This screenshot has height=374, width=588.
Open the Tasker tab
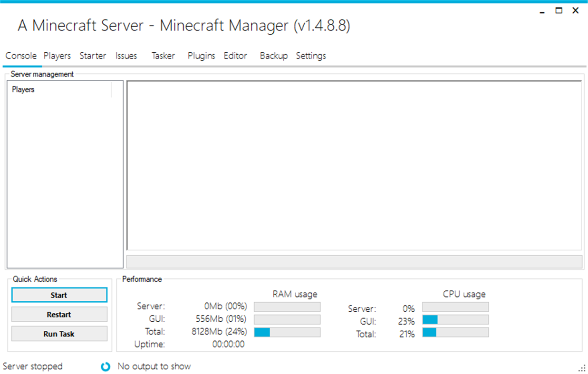(x=163, y=56)
